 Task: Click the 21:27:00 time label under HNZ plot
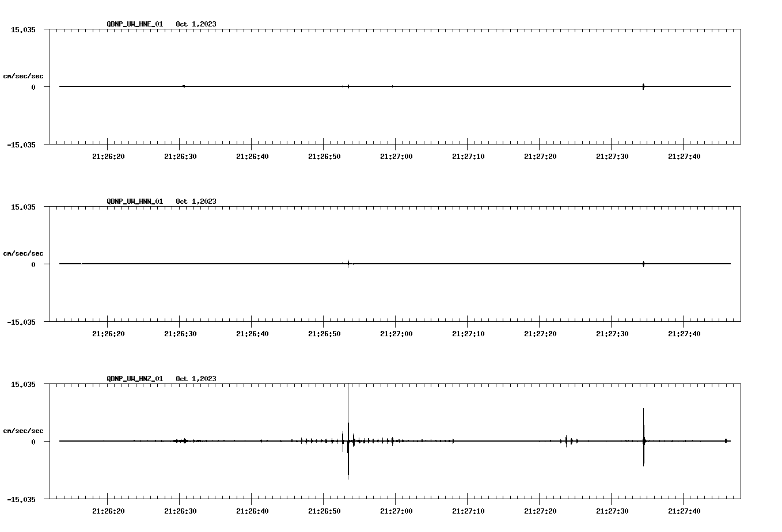tap(396, 511)
